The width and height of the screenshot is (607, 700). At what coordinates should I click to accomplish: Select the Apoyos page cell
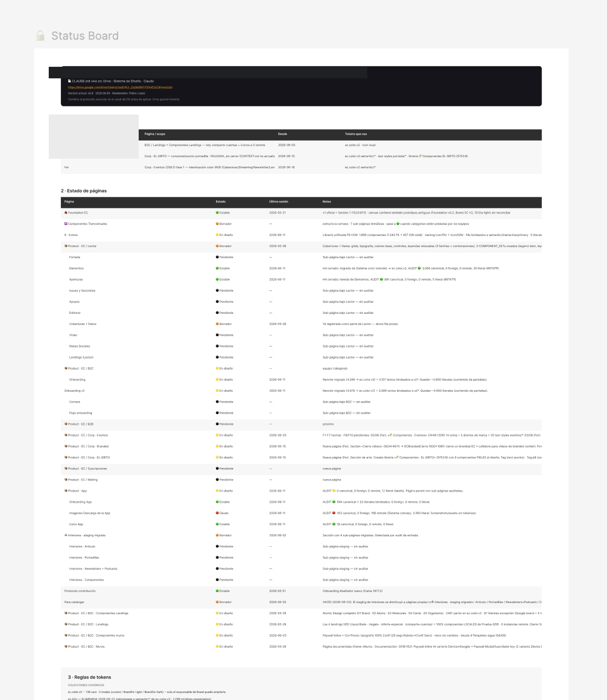click(74, 302)
